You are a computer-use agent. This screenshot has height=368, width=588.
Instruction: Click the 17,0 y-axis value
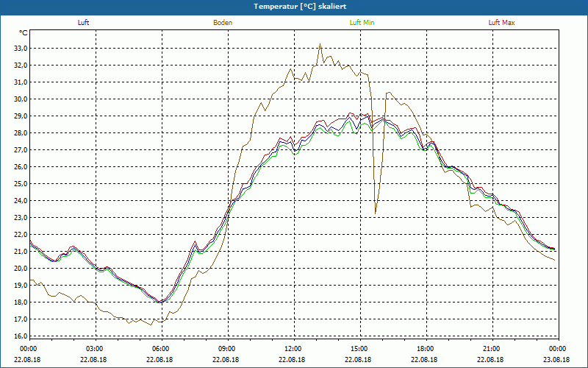pos(21,319)
